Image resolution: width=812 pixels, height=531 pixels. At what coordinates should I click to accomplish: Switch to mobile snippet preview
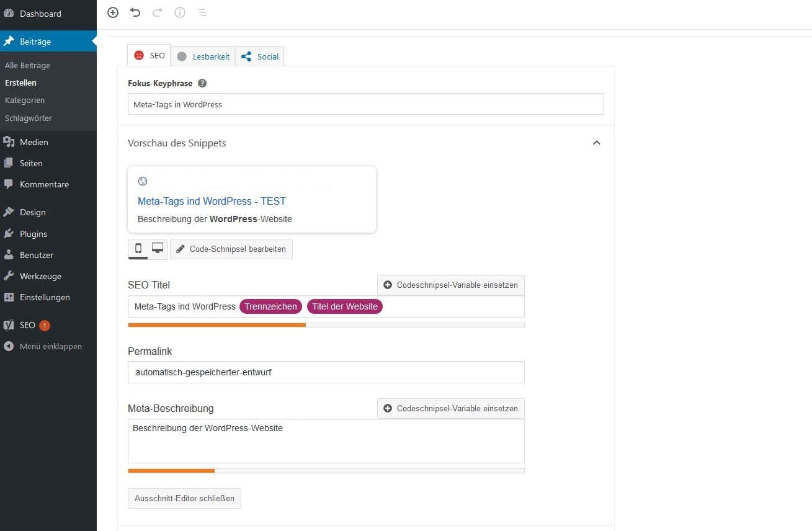point(138,249)
